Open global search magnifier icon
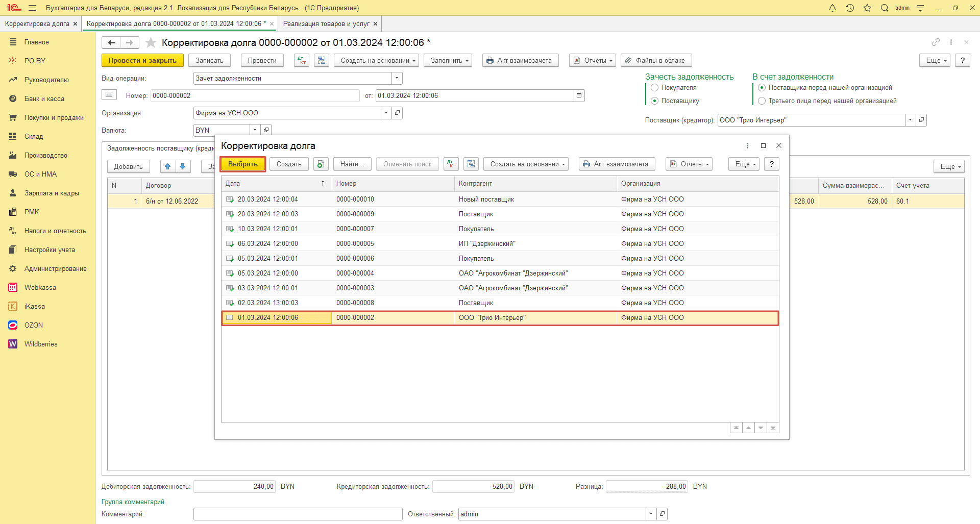 coord(885,8)
